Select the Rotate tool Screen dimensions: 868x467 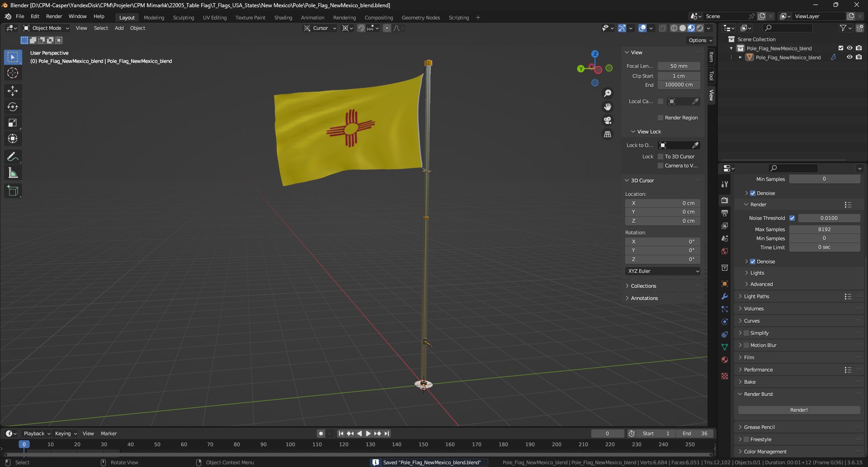click(13, 107)
